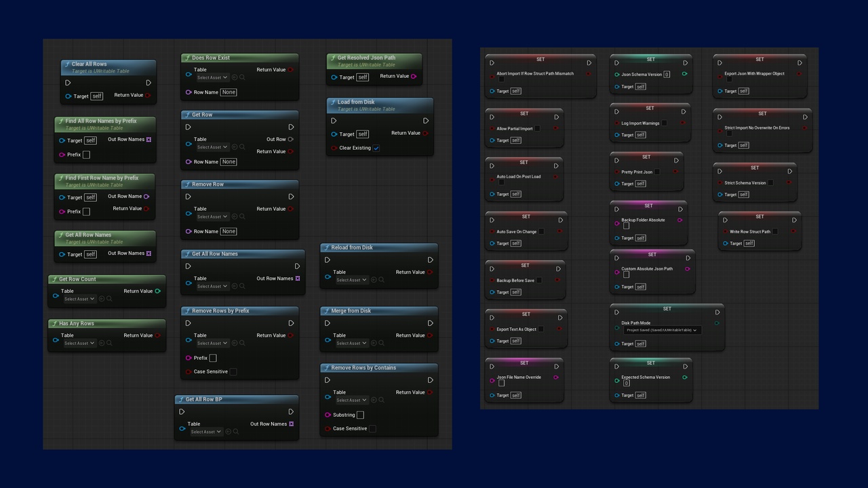This screenshot has height=488, width=868.
Task: Click the input execution pin on Write Row Struct Path SET
Action: click(725, 220)
